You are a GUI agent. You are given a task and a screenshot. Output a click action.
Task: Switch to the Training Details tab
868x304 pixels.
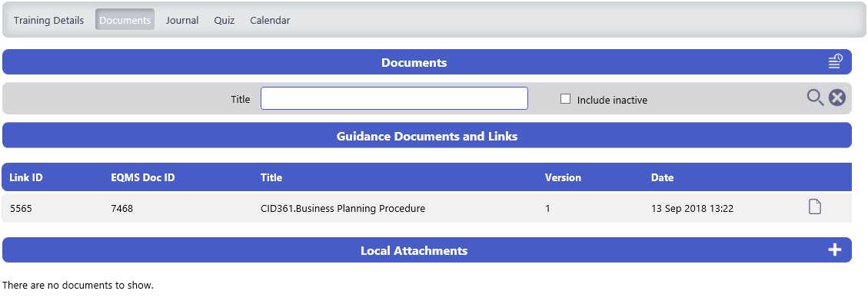pyautogui.click(x=48, y=21)
